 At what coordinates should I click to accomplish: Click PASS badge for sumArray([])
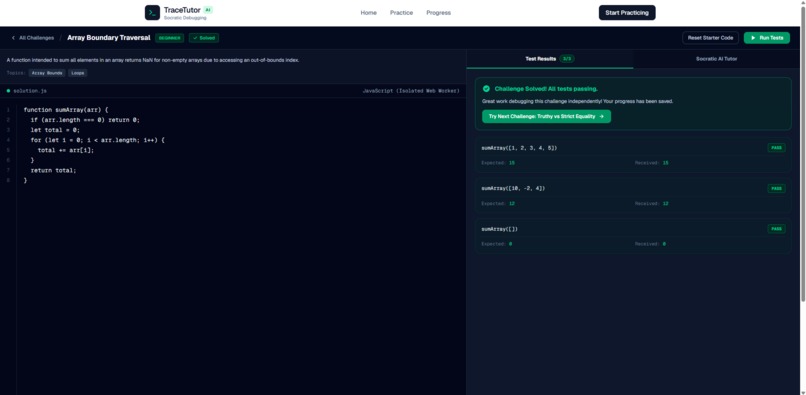[x=776, y=229]
